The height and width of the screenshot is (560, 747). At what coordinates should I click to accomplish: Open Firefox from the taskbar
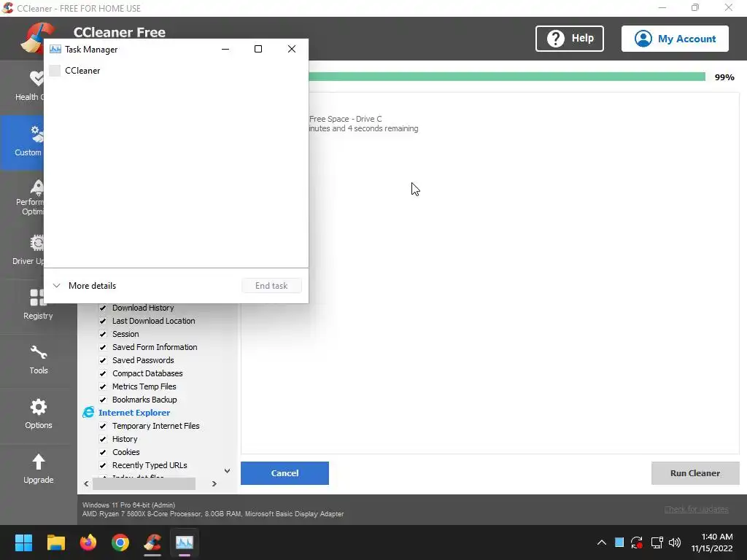pyautogui.click(x=88, y=542)
